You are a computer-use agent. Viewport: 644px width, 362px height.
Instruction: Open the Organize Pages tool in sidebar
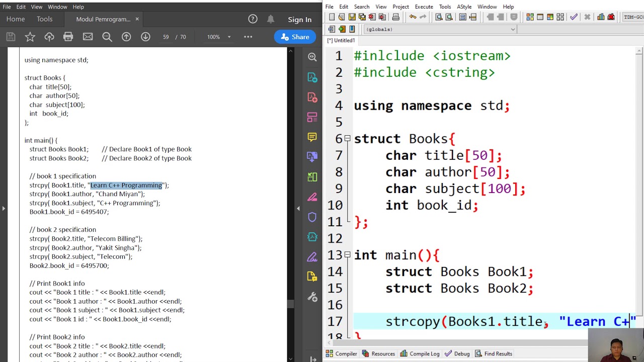312,117
